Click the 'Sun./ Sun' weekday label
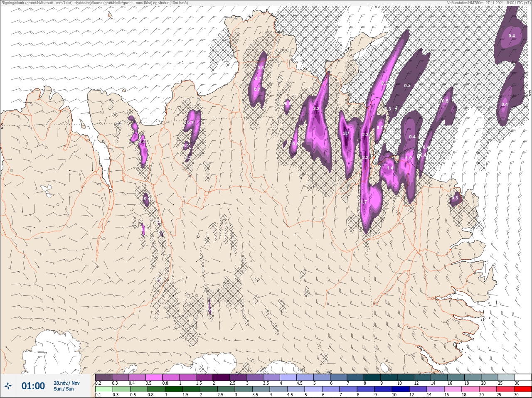Image resolution: width=532 pixels, height=398 pixels. point(64,389)
